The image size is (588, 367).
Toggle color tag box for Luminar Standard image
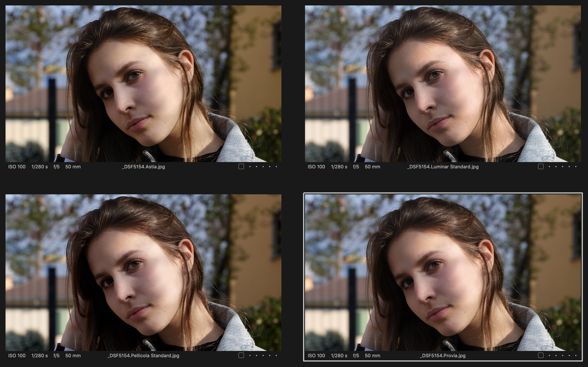541,167
